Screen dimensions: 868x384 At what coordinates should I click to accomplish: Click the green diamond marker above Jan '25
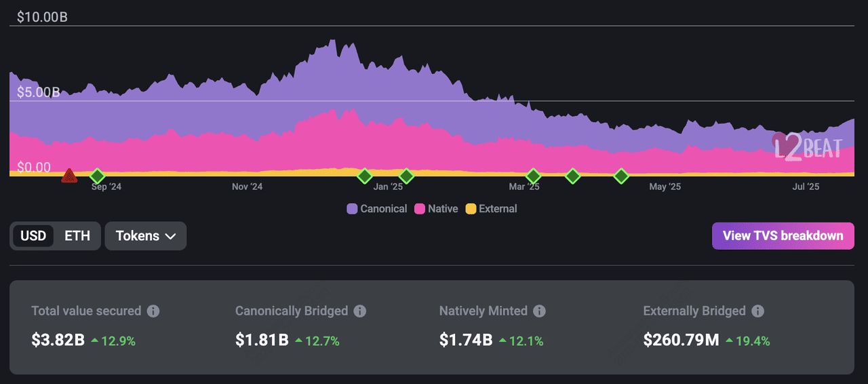[406, 176]
